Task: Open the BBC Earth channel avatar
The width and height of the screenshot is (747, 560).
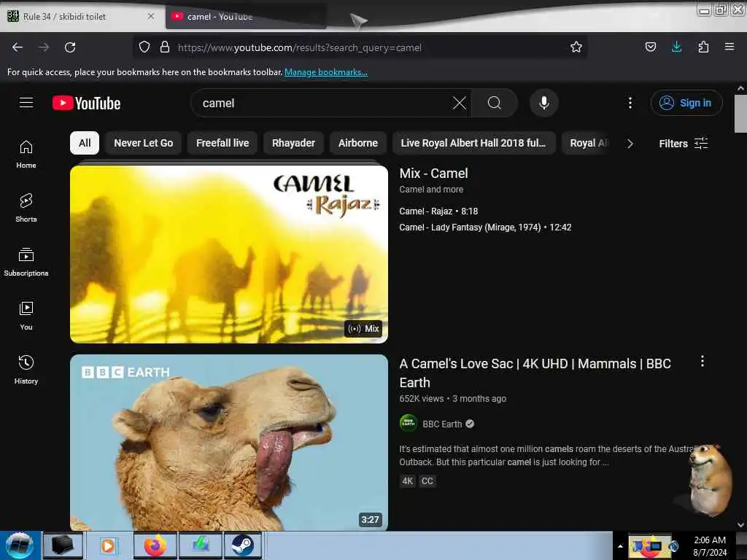Action: (409, 424)
